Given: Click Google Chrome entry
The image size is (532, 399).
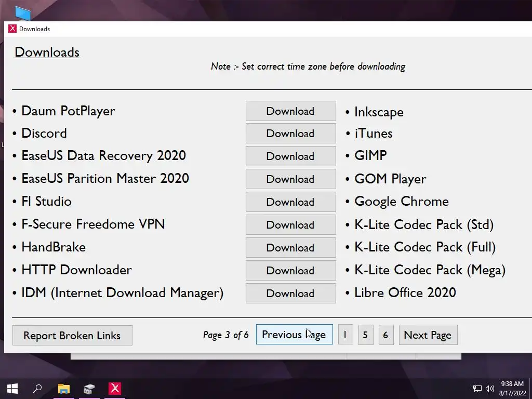Looking at the screenshot, I should point(402,201).
